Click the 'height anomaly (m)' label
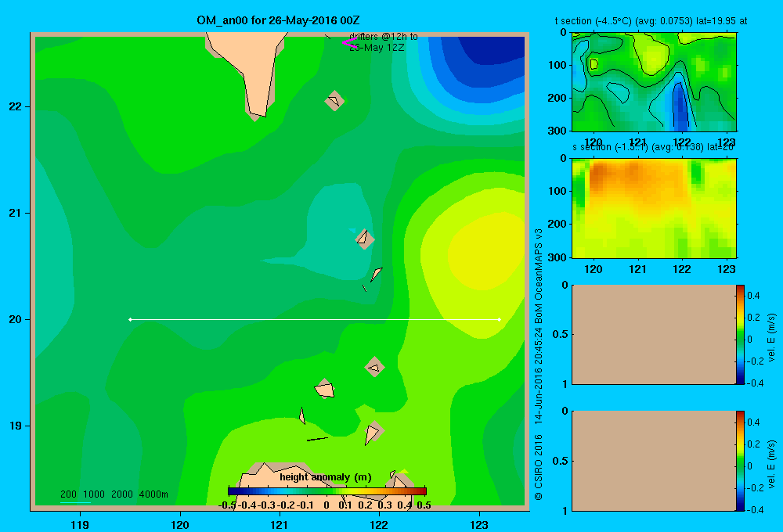This screenshot has height=532, width=783. tap(326, 477)
